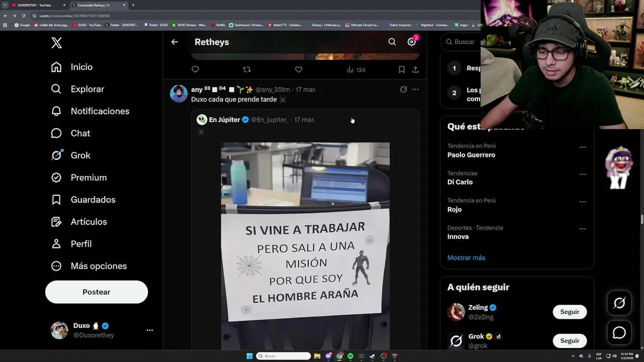Open more options for Innova trend
This screenshot has width=644, height=362.
583,229
